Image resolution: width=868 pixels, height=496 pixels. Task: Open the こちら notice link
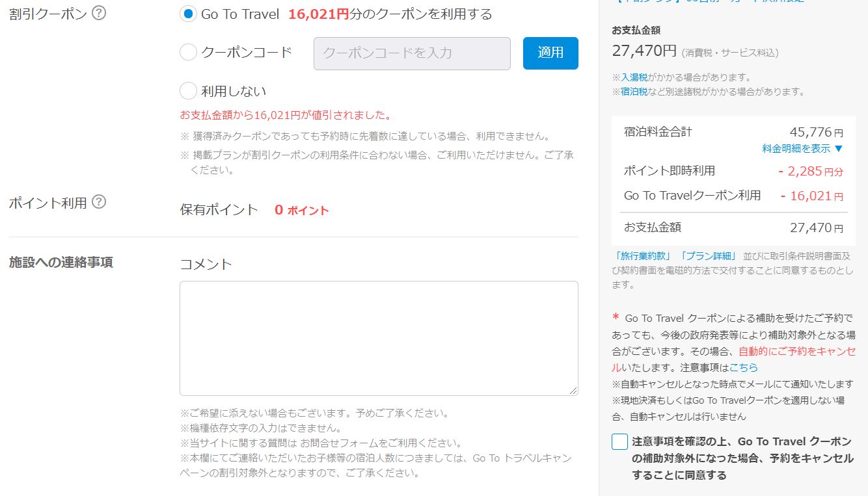pyautogui.click(x=743, y=367)
